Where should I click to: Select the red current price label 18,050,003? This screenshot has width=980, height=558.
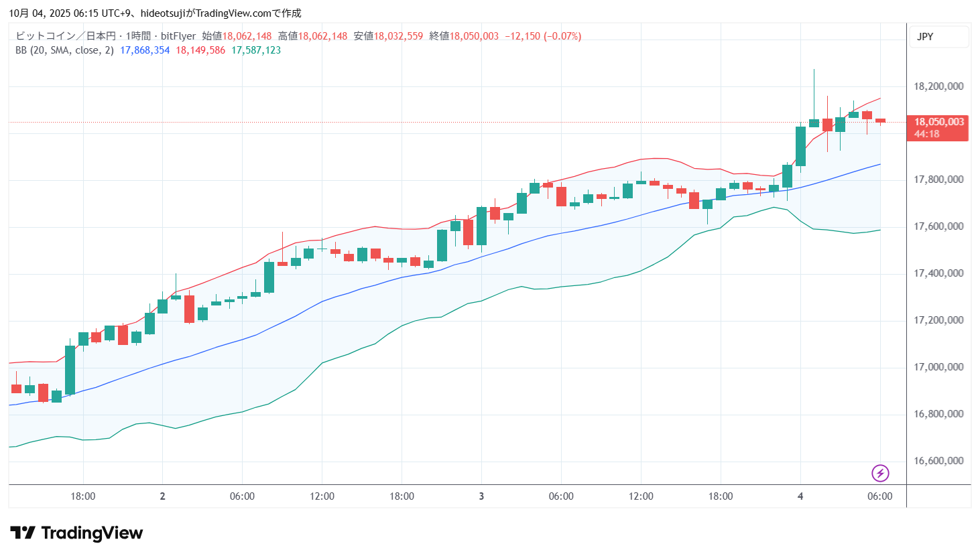coord(938,122)
